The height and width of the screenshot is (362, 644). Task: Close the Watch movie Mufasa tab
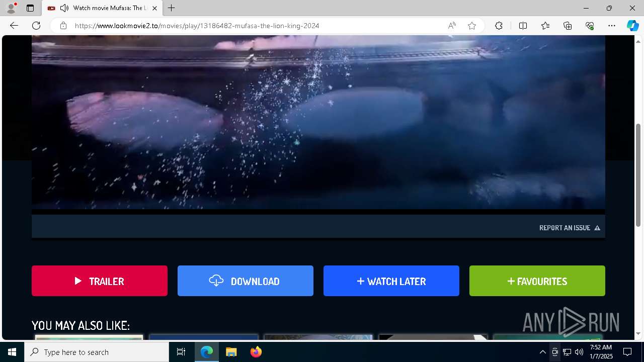pos(154,8)
